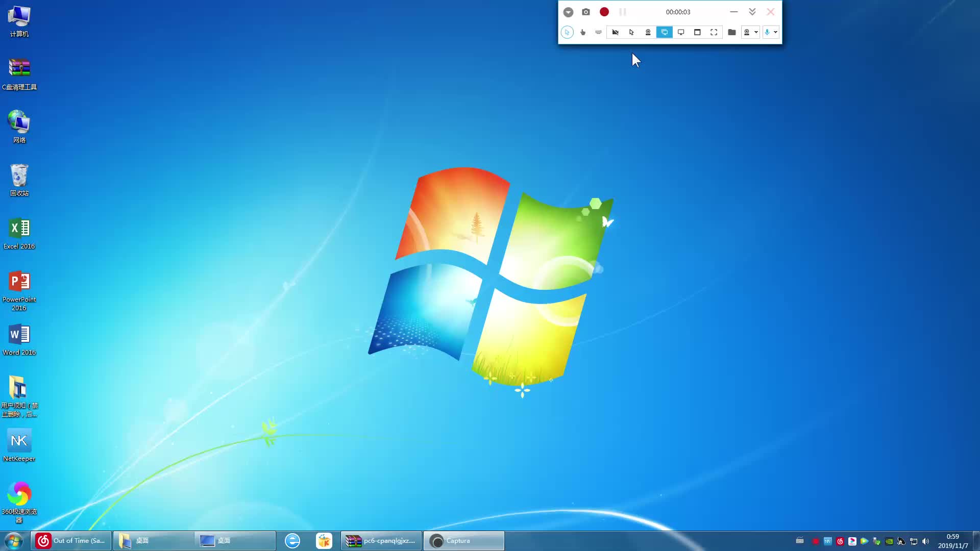Take a screenshot with the camera icon

coord(586,12)
